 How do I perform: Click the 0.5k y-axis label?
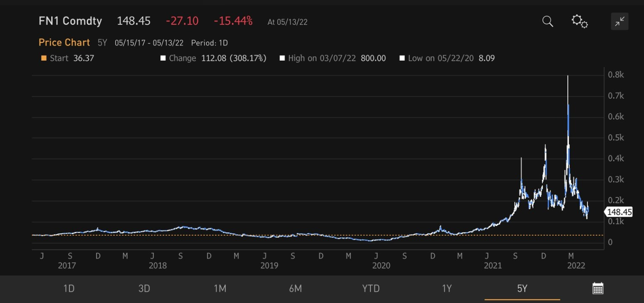pyautogui.click(x=616, y=137)
